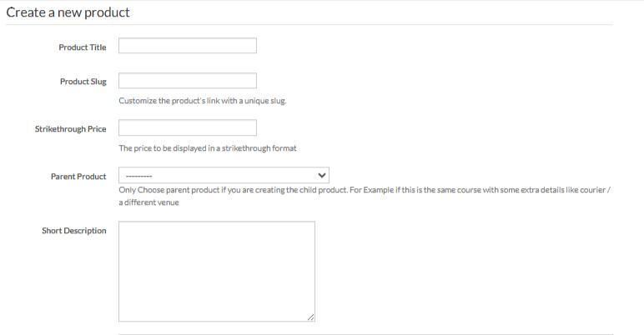Image resolution: width=644 pixels, height=335 pixels.
Task: Click the divider below the Short Description box
Action: click(365, 333)
